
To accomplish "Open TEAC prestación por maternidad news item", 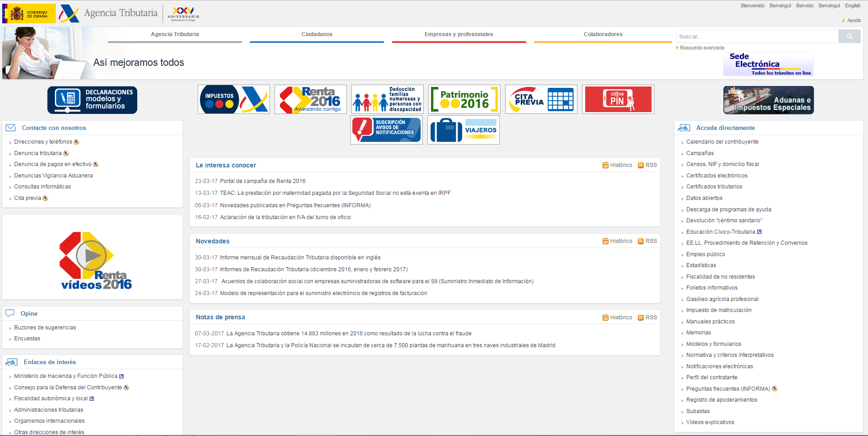I will click(335, 193).
